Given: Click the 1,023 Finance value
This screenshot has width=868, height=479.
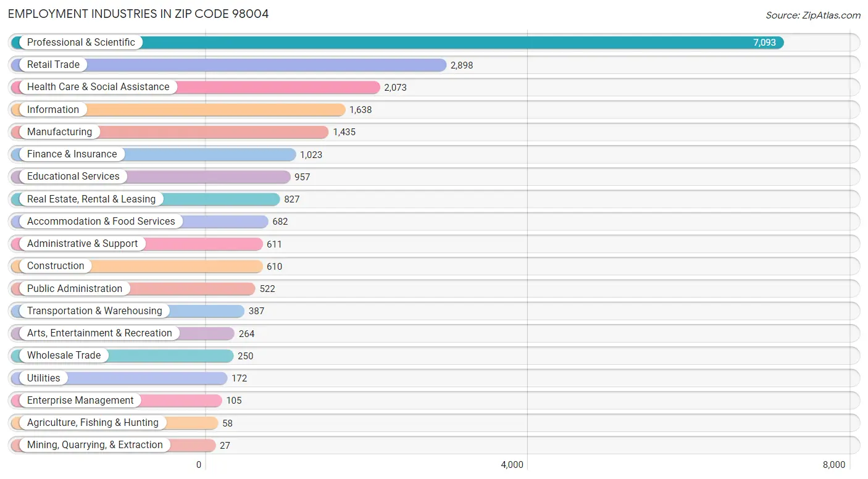Looking at the screenshot, I should pos(311,155).
